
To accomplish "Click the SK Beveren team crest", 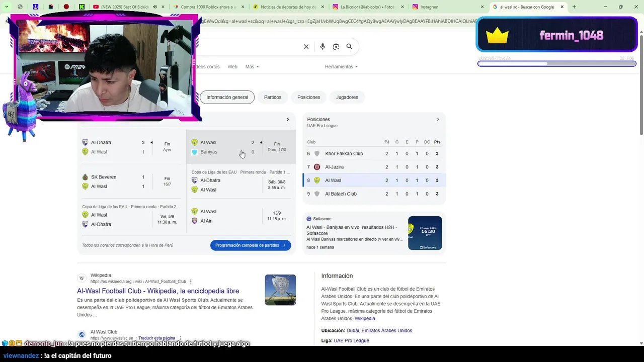I will [x=85, y=177].
